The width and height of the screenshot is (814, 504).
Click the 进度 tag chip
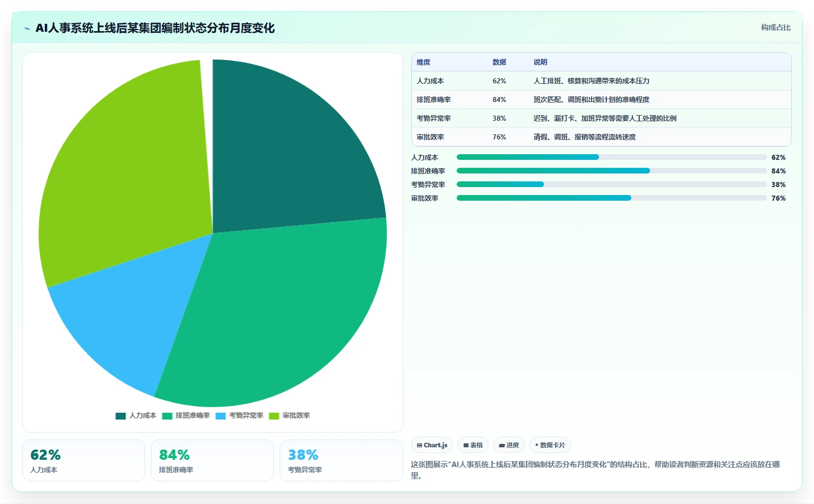(509, 445)
